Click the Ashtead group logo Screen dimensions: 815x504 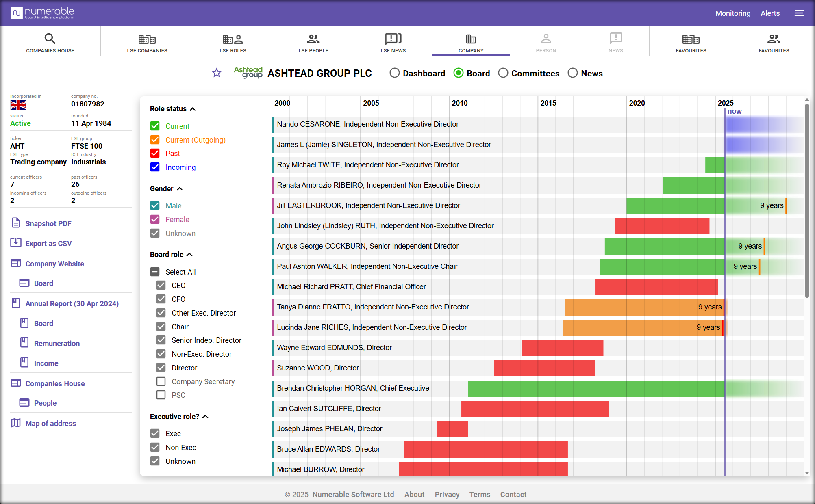[x=248, y=72]
